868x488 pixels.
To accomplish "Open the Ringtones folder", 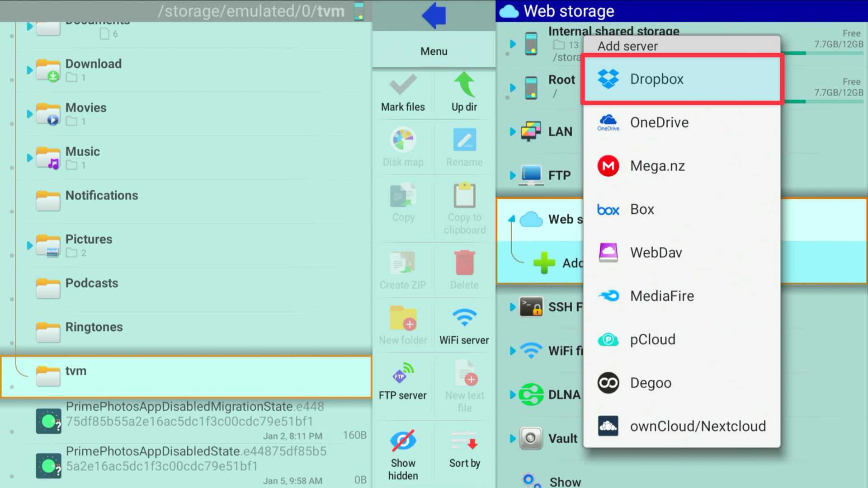I will pos(94,327).
